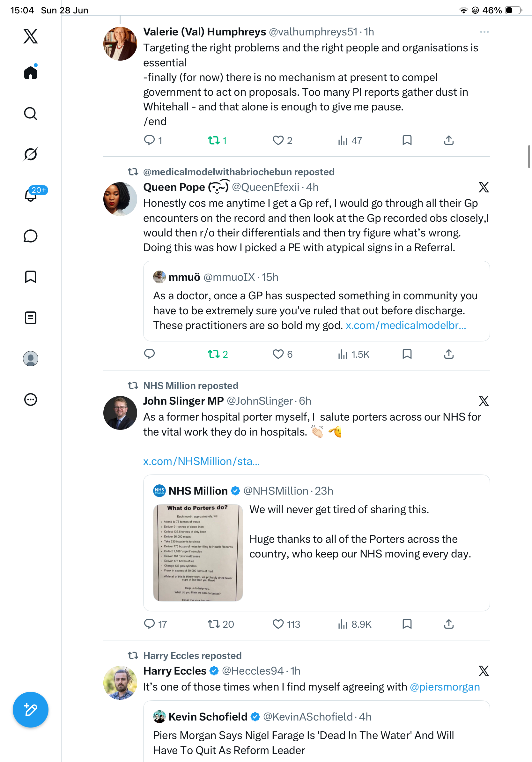Open the x.com/NHSMillion/sta... link
The image size is (532, 762).
[x=201, y=461]
